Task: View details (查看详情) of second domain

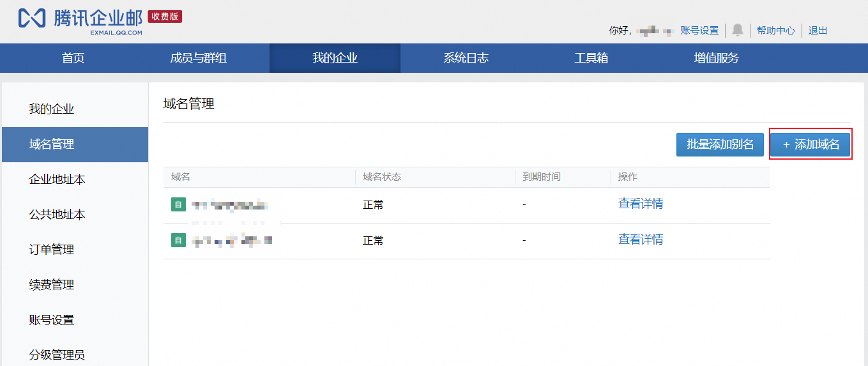Action: coord(641,240)
